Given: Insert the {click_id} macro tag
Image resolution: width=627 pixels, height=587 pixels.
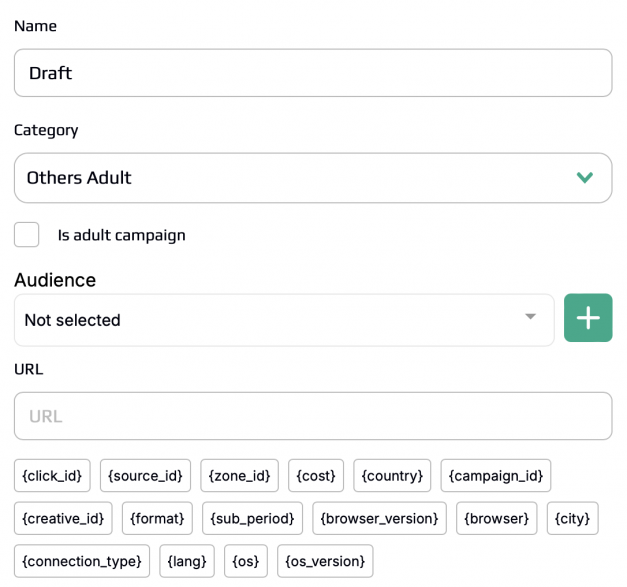Looking at the screenshot, I should coord(52,475).
